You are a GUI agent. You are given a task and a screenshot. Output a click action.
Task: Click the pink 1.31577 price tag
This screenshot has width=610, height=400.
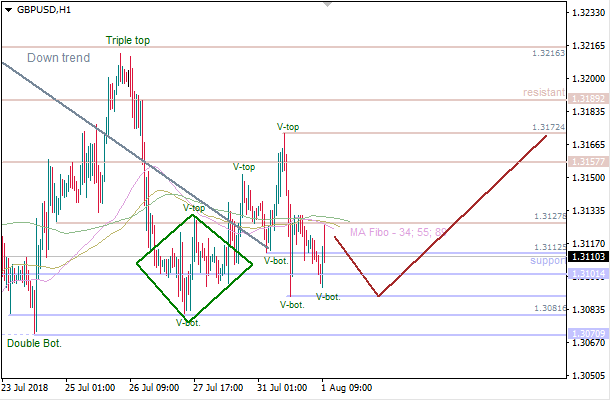585,161
